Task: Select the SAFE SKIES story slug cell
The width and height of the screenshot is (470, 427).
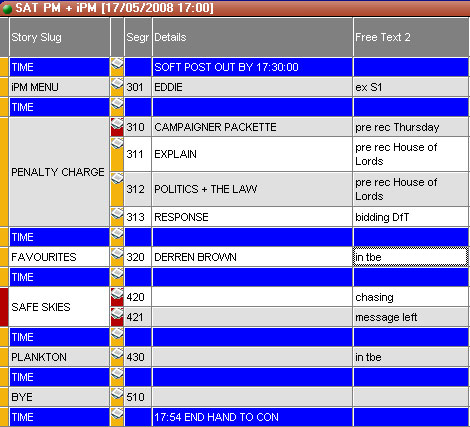Action: click(59, 307)
